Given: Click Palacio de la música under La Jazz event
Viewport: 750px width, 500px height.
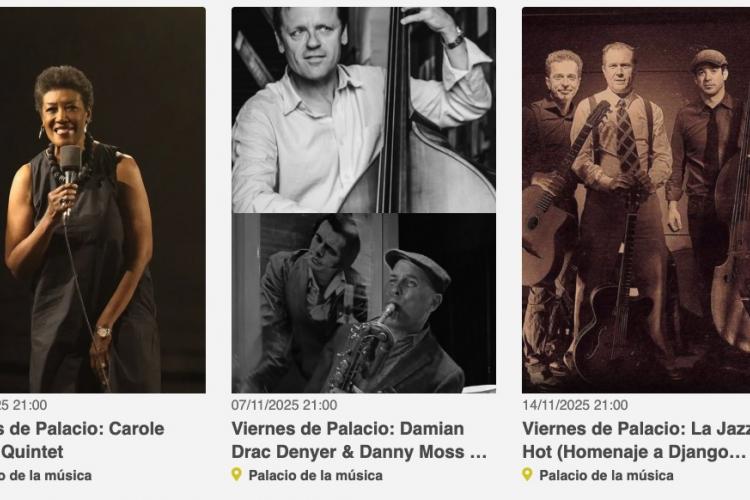Looking at the screenshot, I should click(x=607, y=476).
